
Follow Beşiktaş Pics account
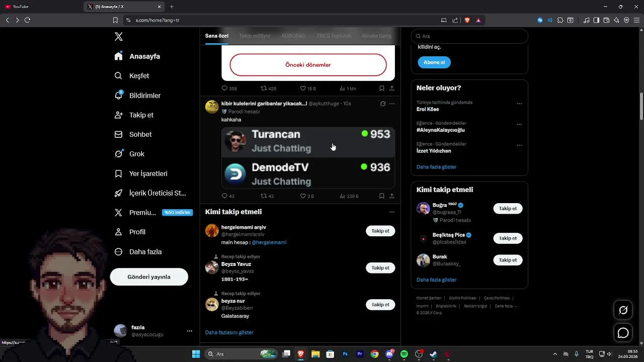click(508, 238)
